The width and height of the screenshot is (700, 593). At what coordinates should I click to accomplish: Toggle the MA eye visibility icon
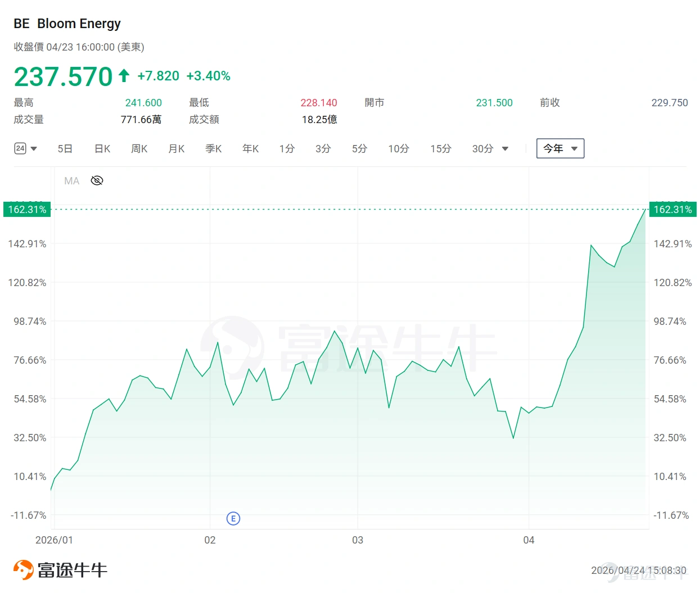pyautogui.click(x=97, y=180)
